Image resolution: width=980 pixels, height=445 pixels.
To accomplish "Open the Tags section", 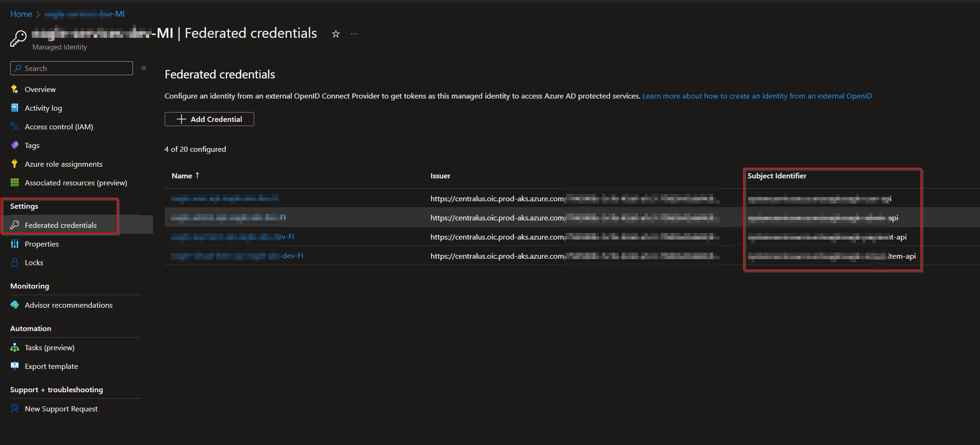I will [x=32, y=145].
